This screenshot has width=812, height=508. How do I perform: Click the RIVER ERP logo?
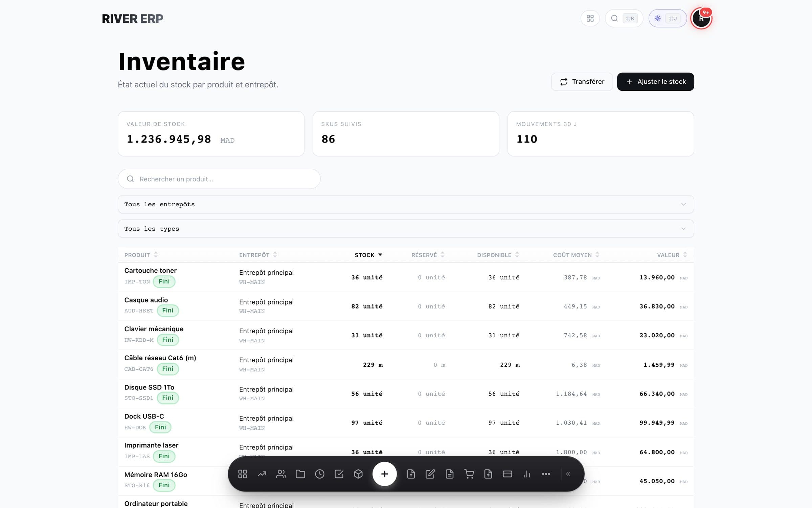coord(133,19)
